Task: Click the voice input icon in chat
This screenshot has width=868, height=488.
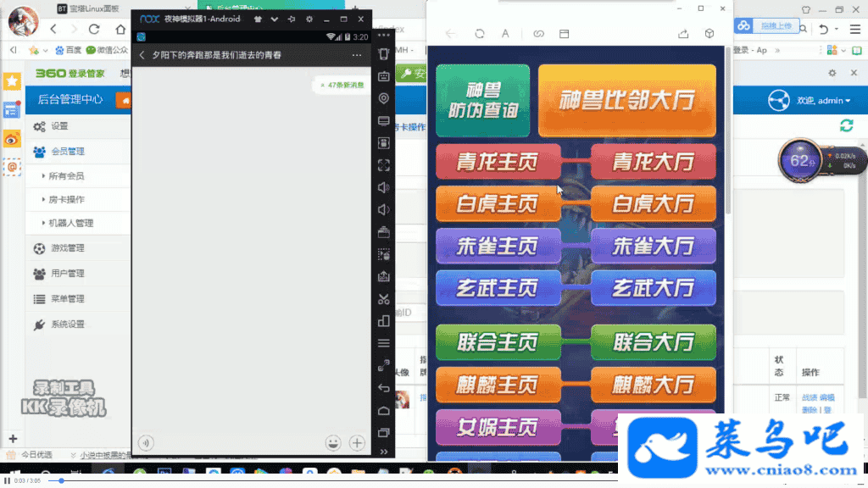Action: tap(147, 442)
